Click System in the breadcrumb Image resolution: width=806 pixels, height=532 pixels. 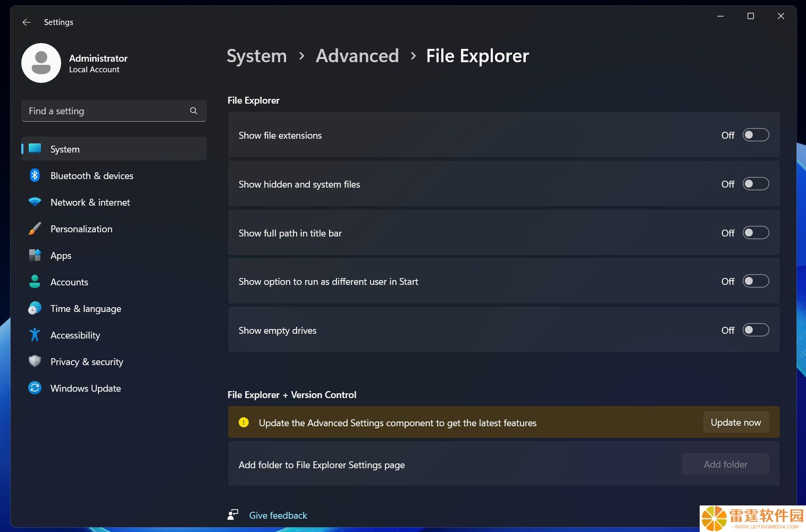point(257,56)
